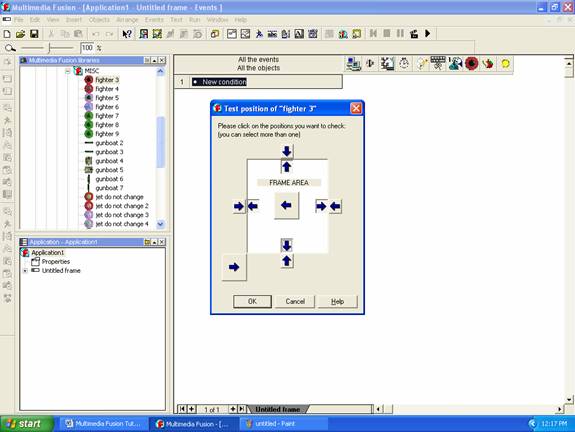The width and height of the screenshot is (575, 432).
Task: Select the Player 1 object icon
Action: point(455,64)
